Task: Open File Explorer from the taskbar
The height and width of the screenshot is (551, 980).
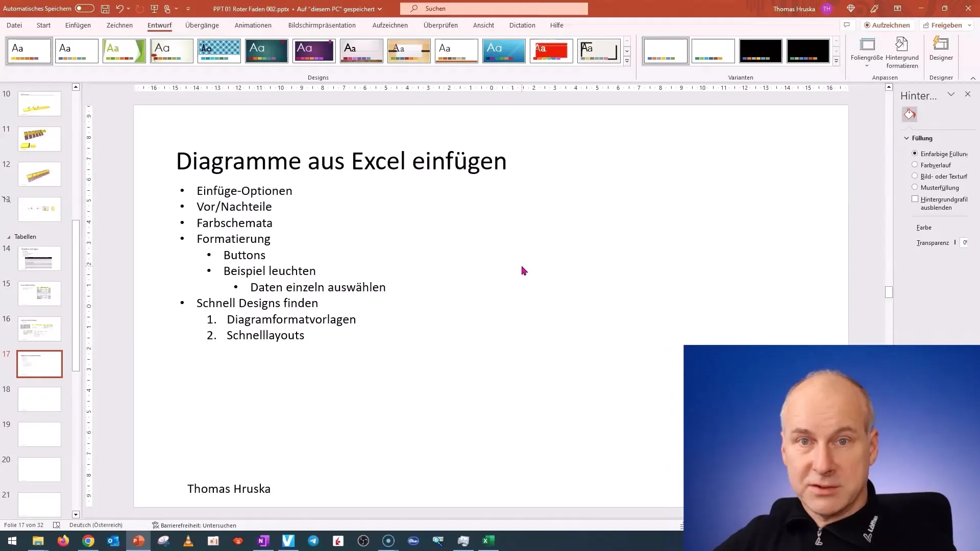Action: pos(38,541)
